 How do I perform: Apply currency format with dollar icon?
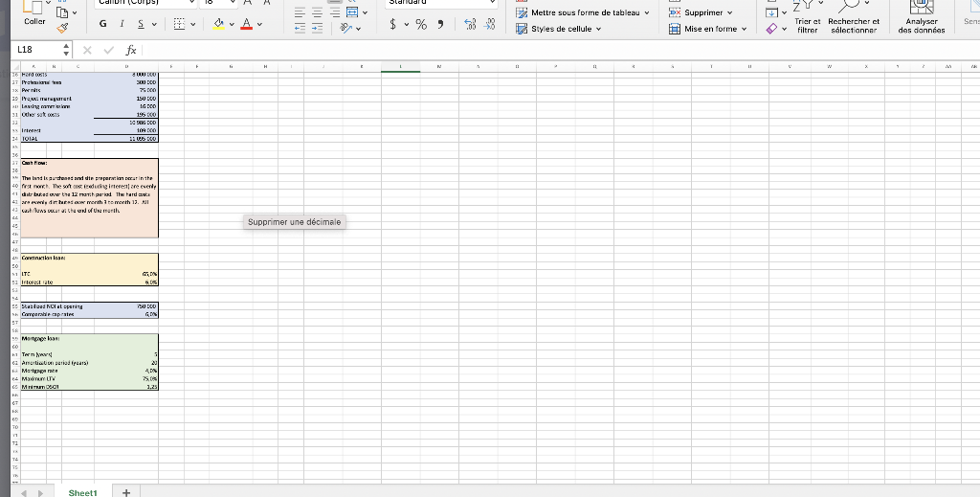coord(392,24)
